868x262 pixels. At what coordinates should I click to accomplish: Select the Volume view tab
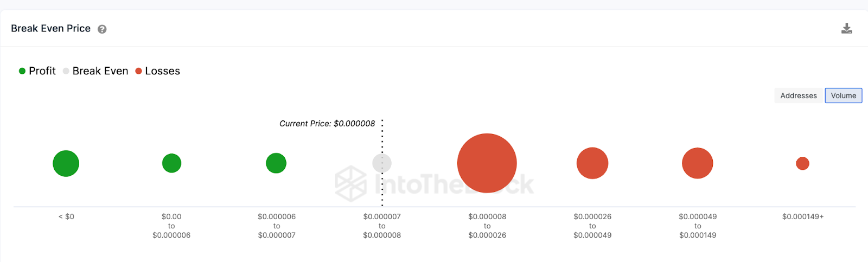[x=844, y=95]
